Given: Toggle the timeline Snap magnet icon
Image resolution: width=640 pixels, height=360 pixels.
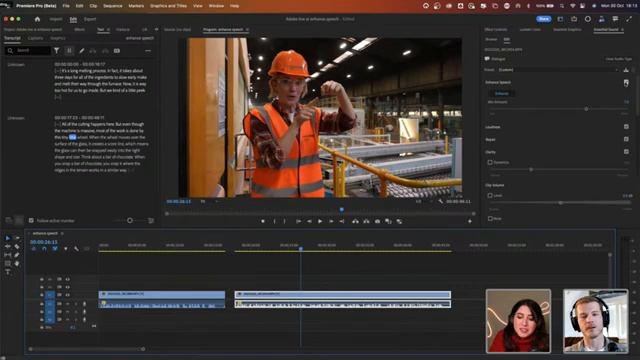Looking at the screenshot, I should coord(44,249).
